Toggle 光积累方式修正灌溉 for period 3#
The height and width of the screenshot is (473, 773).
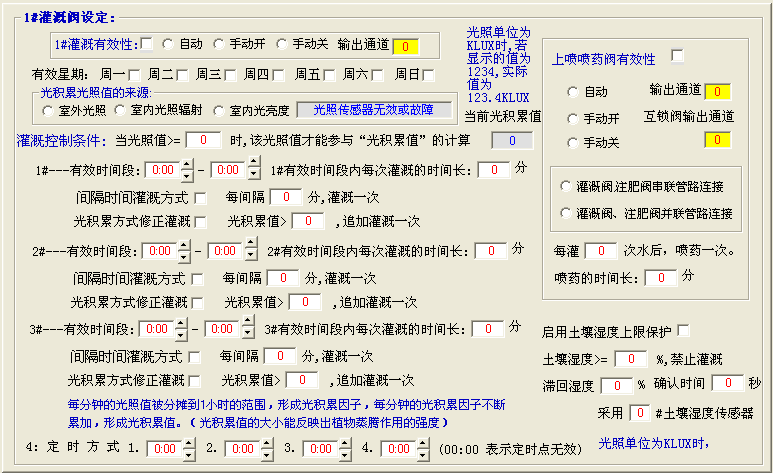coord(195,381)
